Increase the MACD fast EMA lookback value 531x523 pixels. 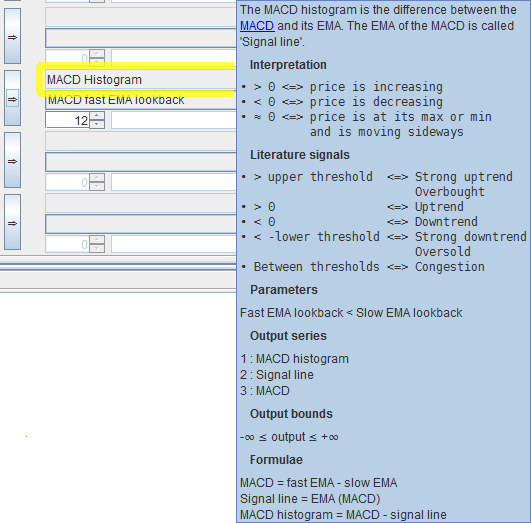(x=97, y=116)
